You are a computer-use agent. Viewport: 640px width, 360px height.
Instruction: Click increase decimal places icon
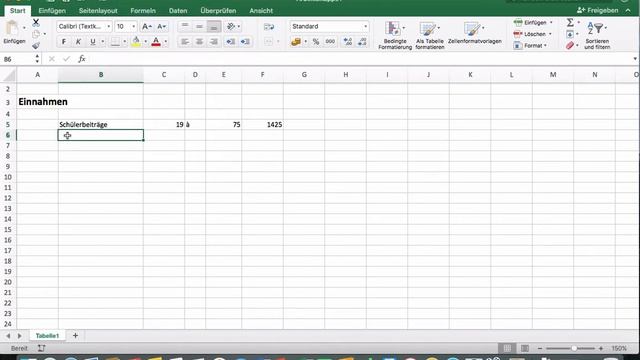(348, 42)
